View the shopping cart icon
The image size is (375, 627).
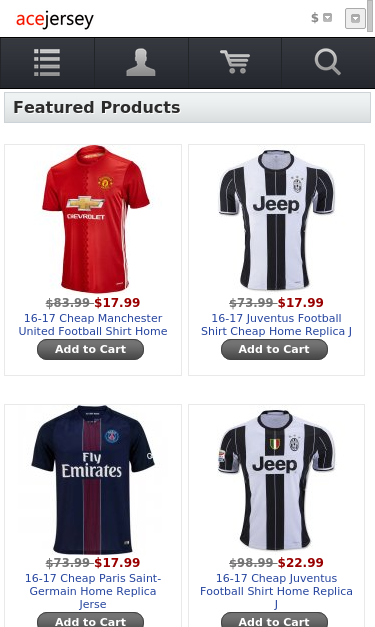[x=235, y=63]
